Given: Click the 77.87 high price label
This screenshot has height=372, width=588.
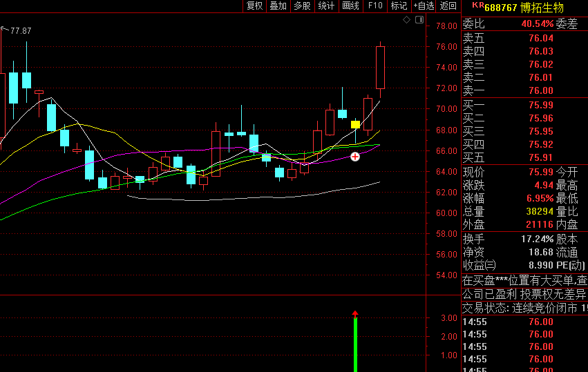Looking at the screenshot, I should (21, 31).
